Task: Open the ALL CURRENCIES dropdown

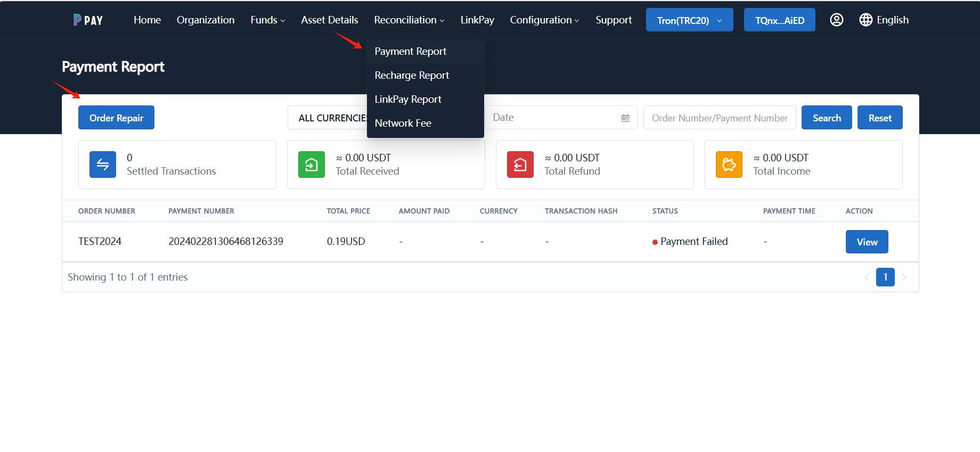Action: pos(328,118)
